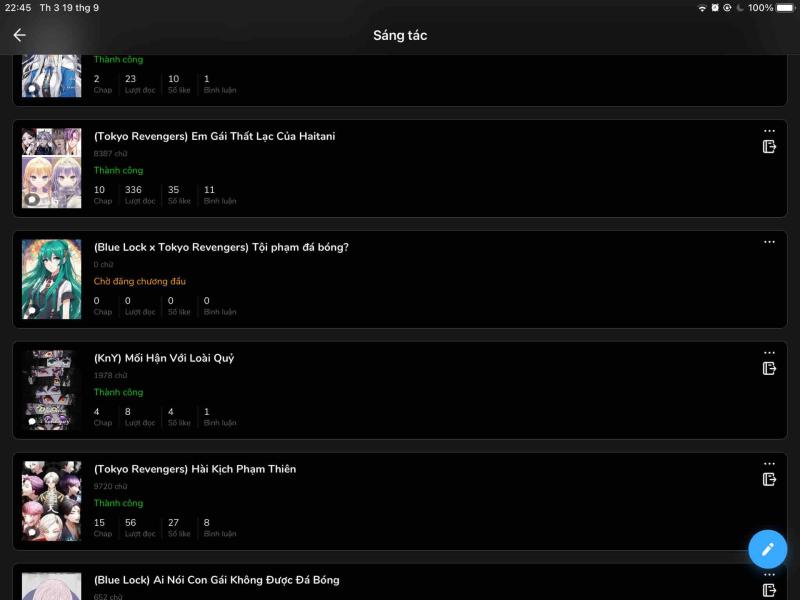Open three-dot menu for Mối Hận Với Loài Quỷ

tap(769, 353)
